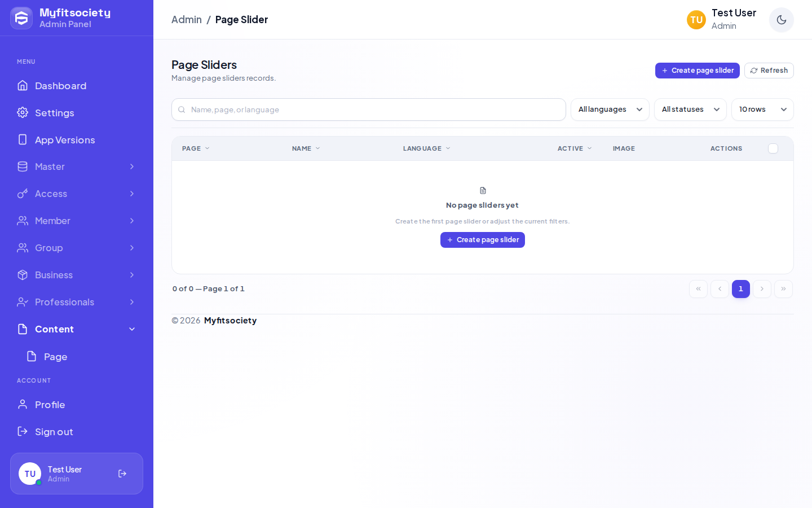This screenshot has width=812, height=508.
Task: Click the Refresh button
Action: (769, 71)
